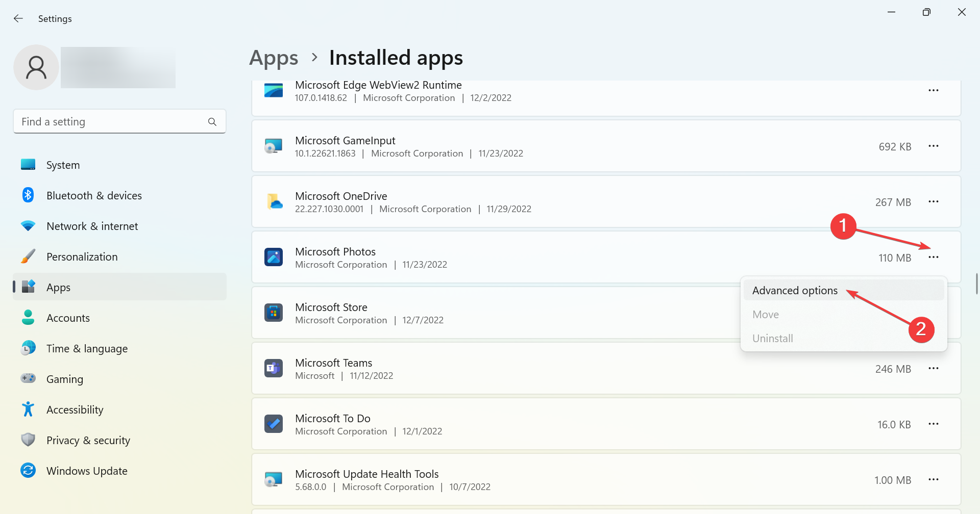Click the Windows Update sync icon
980x514 pixels.
28,470
